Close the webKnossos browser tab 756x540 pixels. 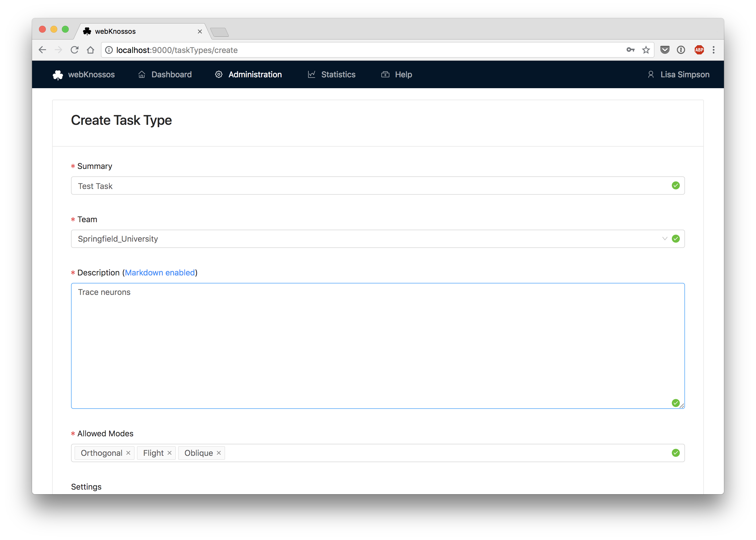200,31
